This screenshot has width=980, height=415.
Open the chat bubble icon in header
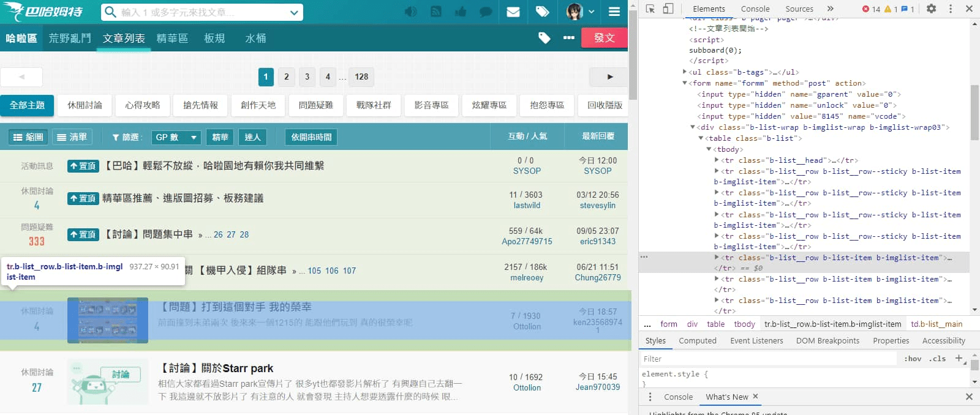(x=486, y=12)
